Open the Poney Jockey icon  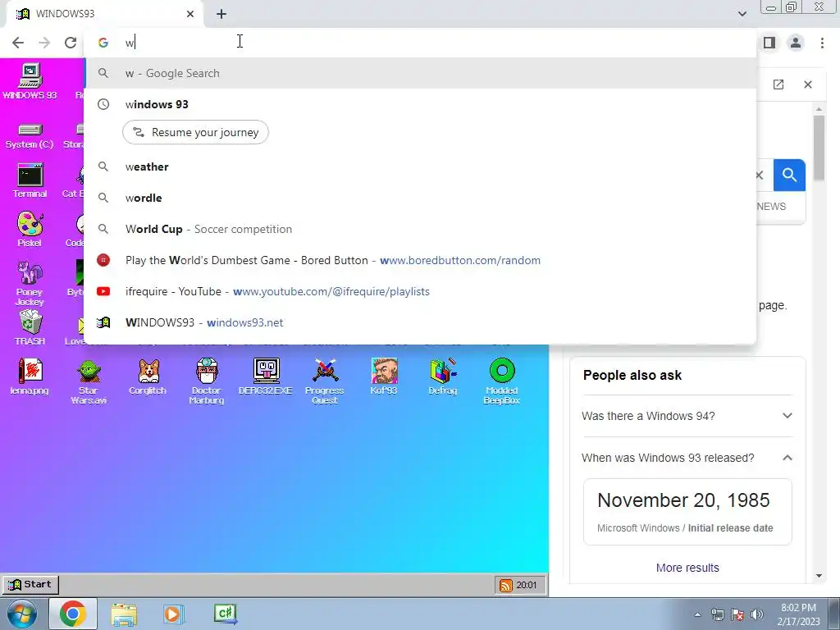30,283
